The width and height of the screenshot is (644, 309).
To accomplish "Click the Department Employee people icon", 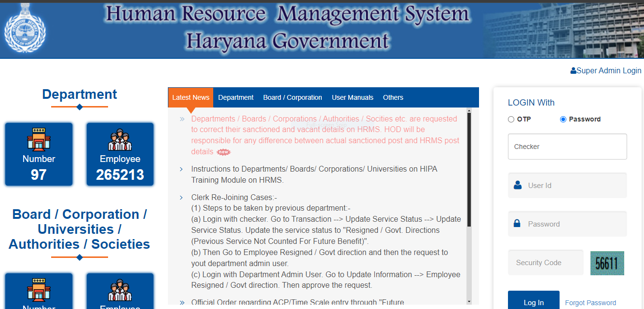I will (x=120, y=140).
